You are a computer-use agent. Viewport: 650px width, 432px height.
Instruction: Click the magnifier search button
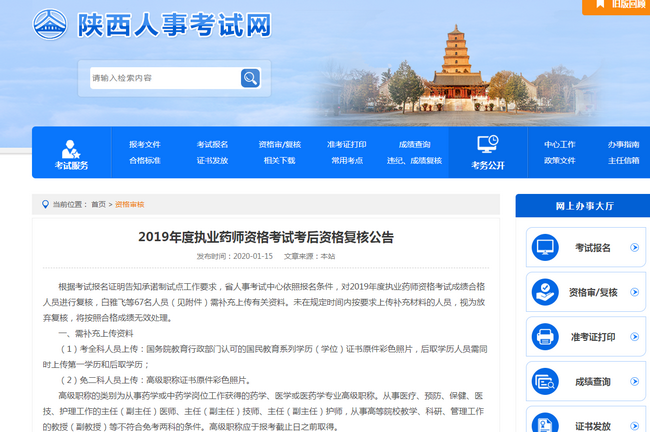click(x=250, y=78)
